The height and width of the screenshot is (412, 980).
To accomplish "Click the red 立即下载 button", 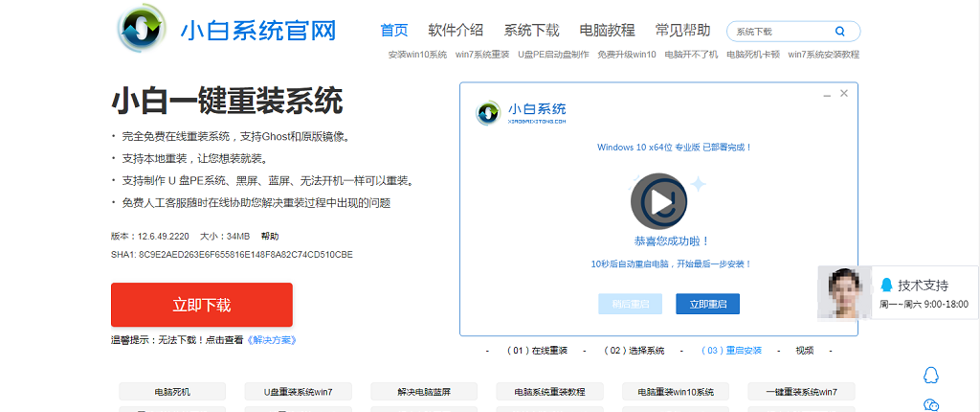I will click(202, 305).
